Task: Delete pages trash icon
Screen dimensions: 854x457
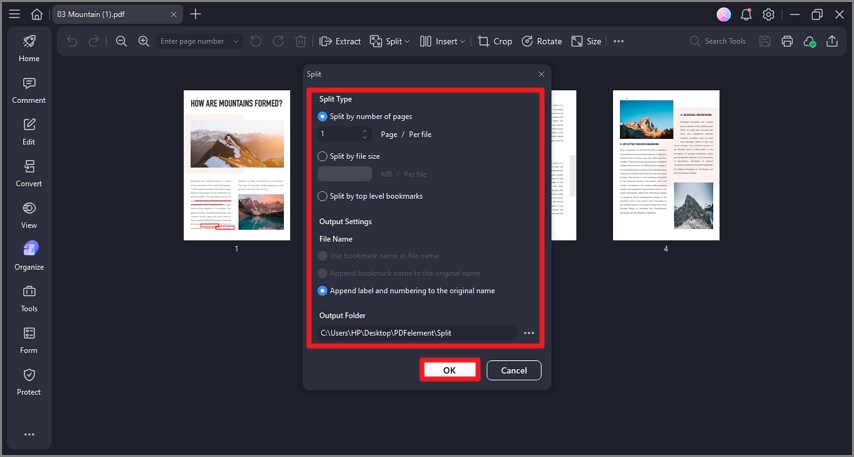Action: click(300, 41)
